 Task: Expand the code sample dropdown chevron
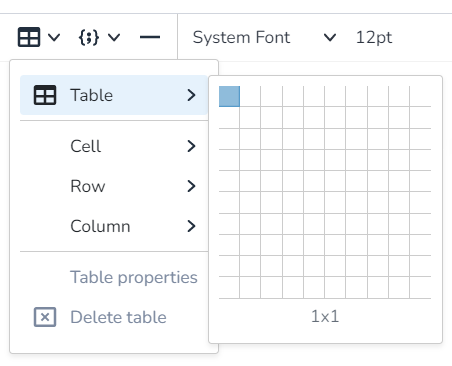tap(114, 37)
